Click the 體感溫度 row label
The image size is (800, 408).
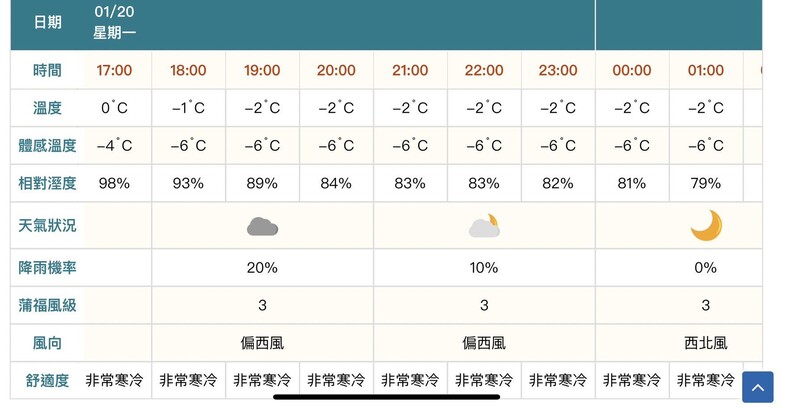click(x=47, y=146)
